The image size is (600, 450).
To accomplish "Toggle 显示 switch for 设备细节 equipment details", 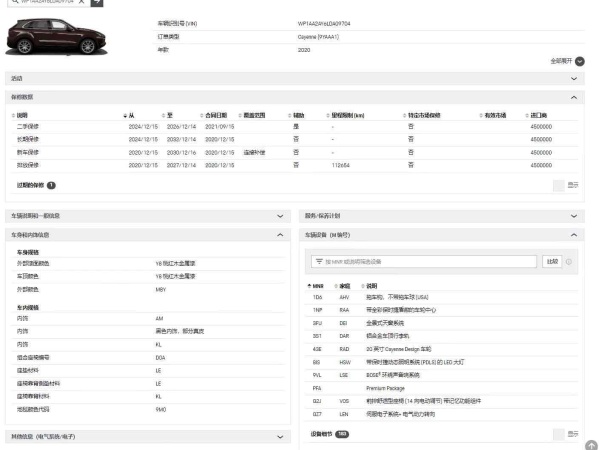I will pyautogui.click(x=559, y=434).
